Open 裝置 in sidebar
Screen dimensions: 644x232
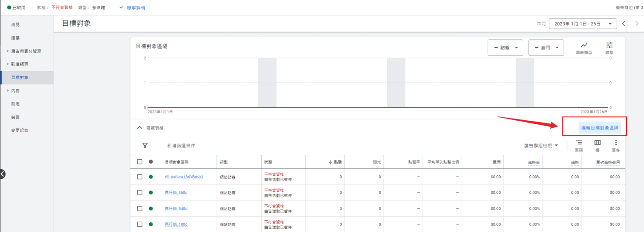(15, 117)
